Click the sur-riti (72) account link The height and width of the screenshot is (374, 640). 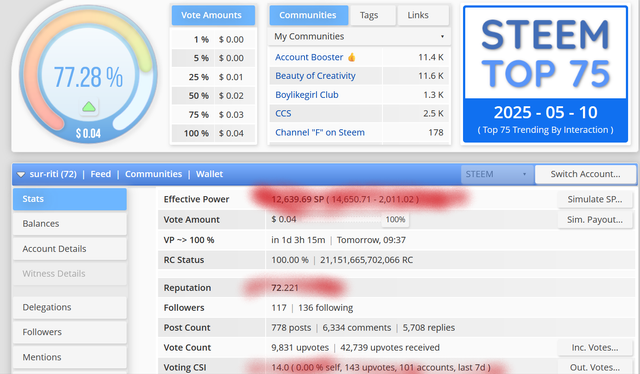(53, 174)
